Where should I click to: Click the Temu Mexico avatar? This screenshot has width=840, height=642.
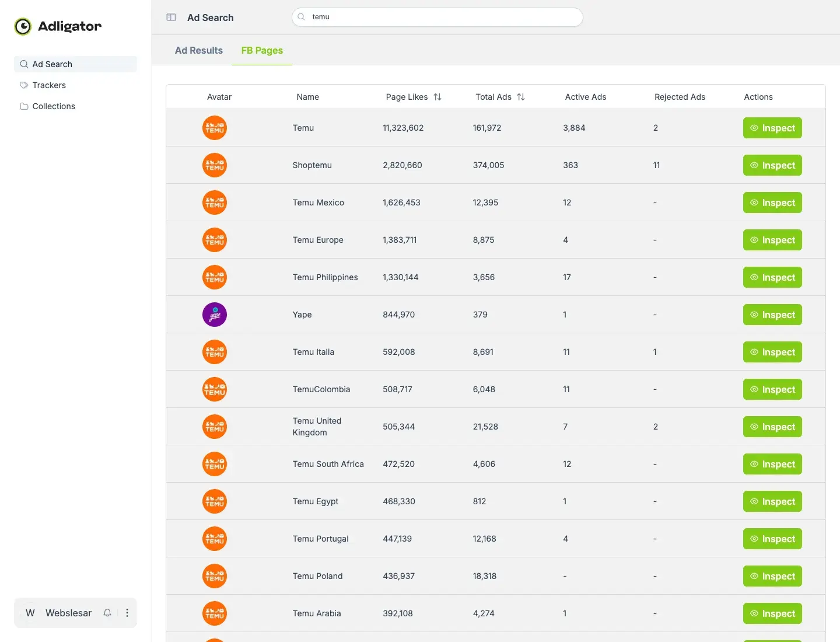tap(215, 203)
